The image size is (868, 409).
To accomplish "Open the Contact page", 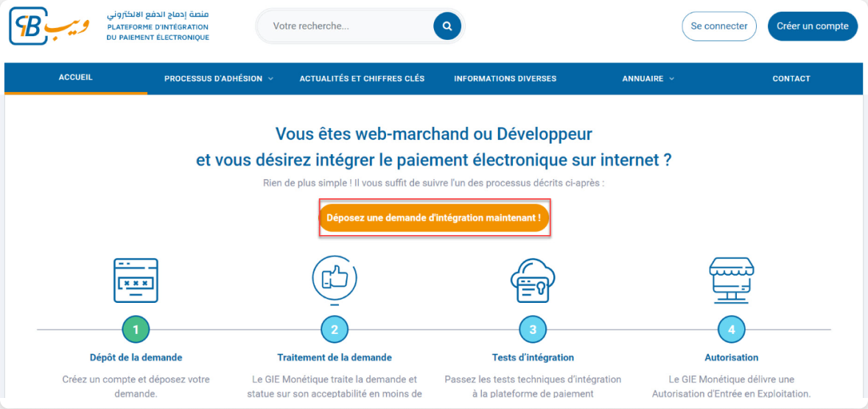I will [791, 79].
